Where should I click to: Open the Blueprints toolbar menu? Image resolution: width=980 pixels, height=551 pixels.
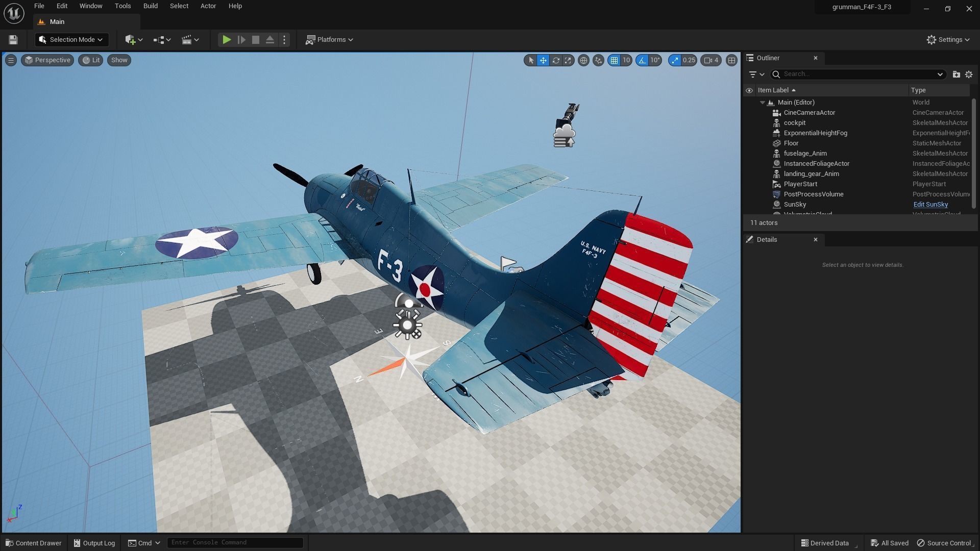[162, 40]
